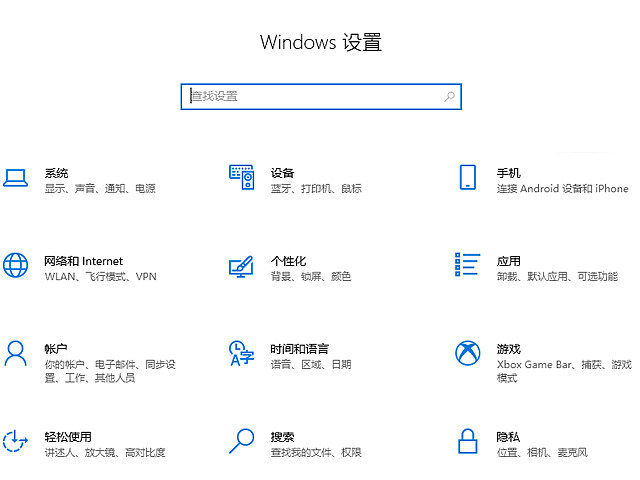Open the 帐户 settings category
640x480 pixels.
[56, 349]
